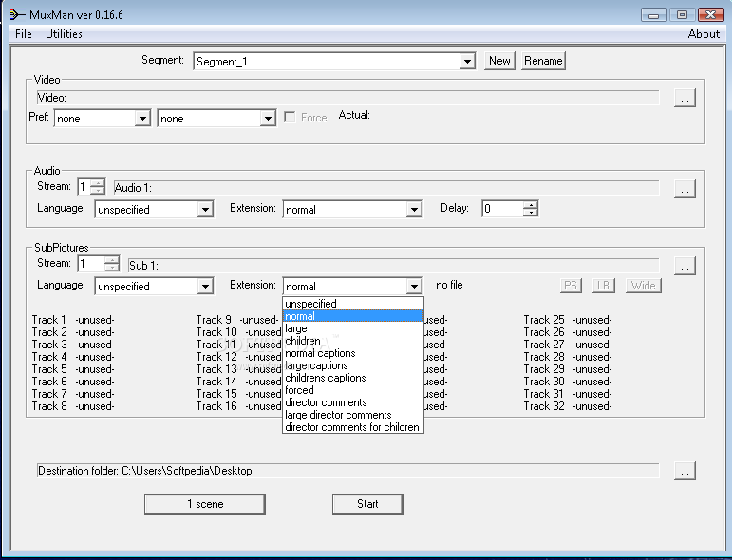Click the Audio 1 path field
Viewport: 732px width, 560px height.
coord(386,188)
